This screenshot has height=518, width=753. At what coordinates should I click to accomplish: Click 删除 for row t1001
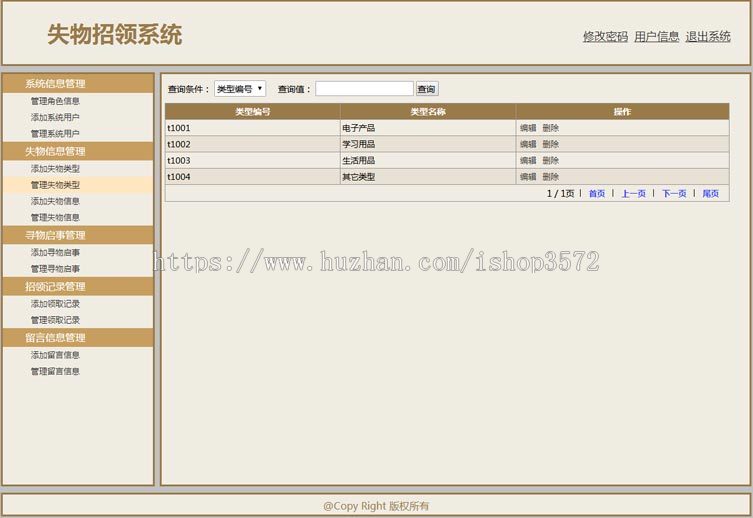551,128
